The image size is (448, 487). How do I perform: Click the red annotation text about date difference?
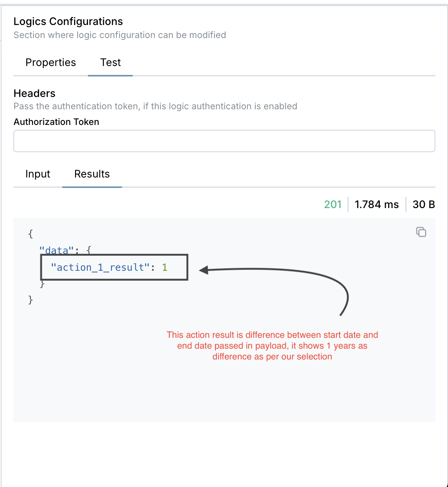click(x=272, y=346)
